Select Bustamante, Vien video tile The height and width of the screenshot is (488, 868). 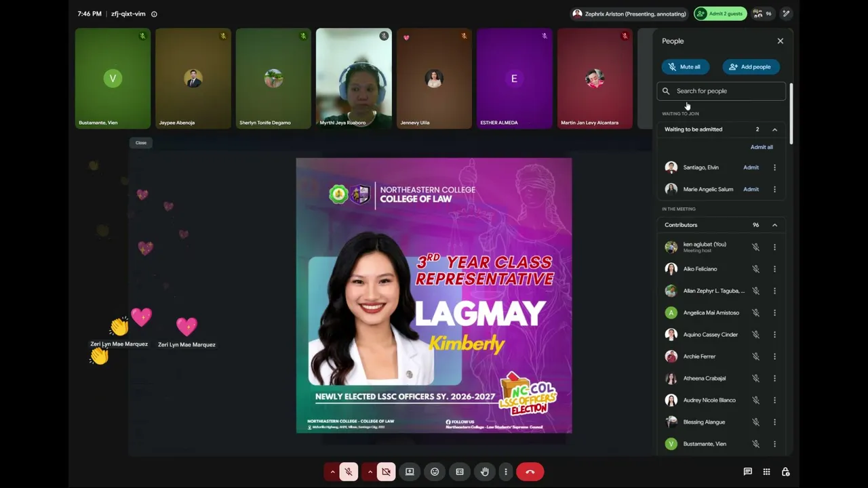point(113,78)
